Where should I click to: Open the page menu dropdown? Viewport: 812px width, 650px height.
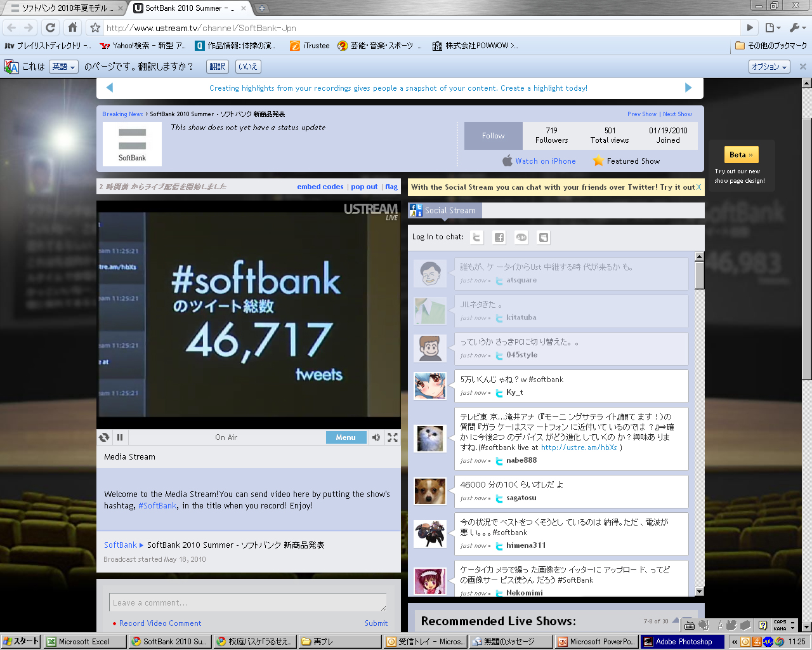[773, 28]
